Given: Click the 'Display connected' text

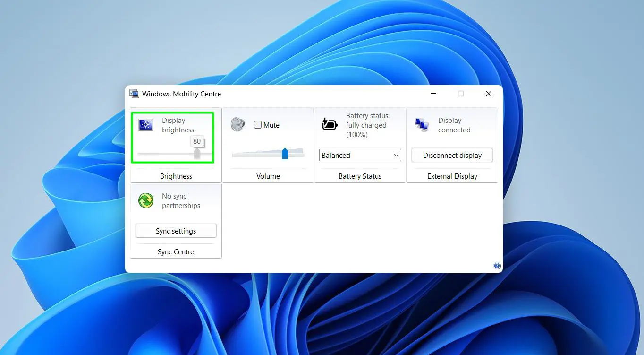Looking at the screenshot, I should tap(454, 125).
